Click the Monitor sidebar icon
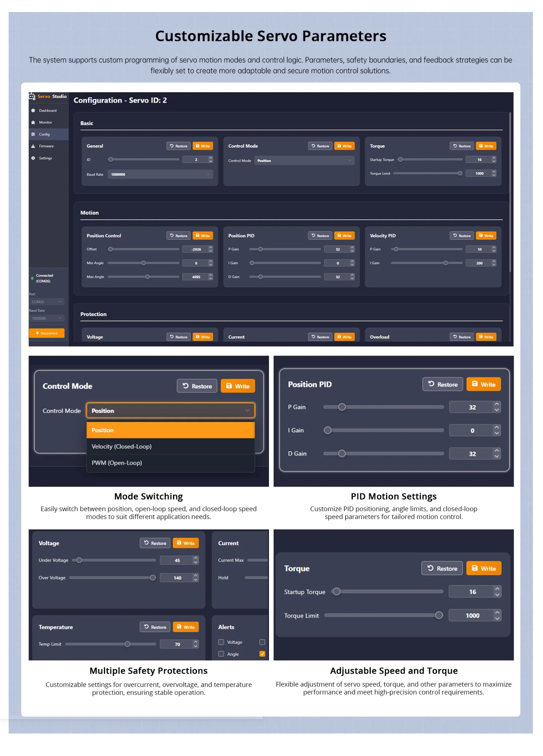The width and height of the screenshot is (543, 756). [33, 123]
